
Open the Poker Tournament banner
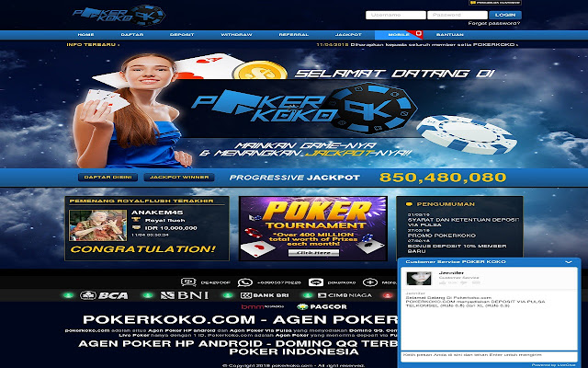coord(313,228)
